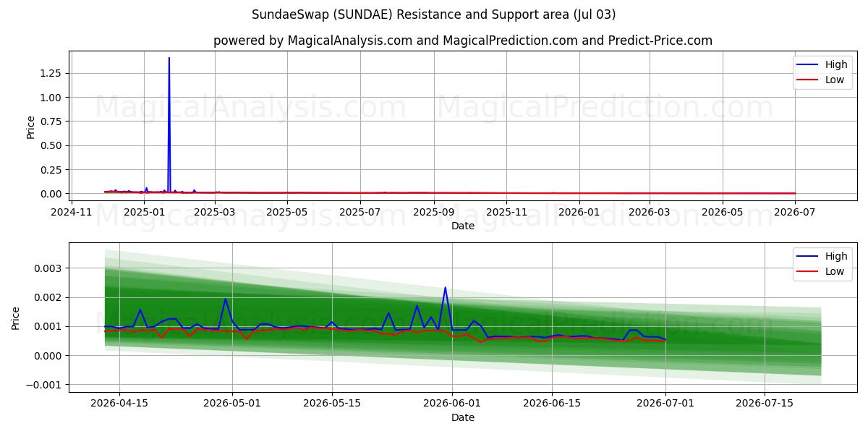The height and width of the screenshot is (434, 868).
Task: Click the '1.25' y-axis label of the top chart
Action: click(x=49, y=73)
